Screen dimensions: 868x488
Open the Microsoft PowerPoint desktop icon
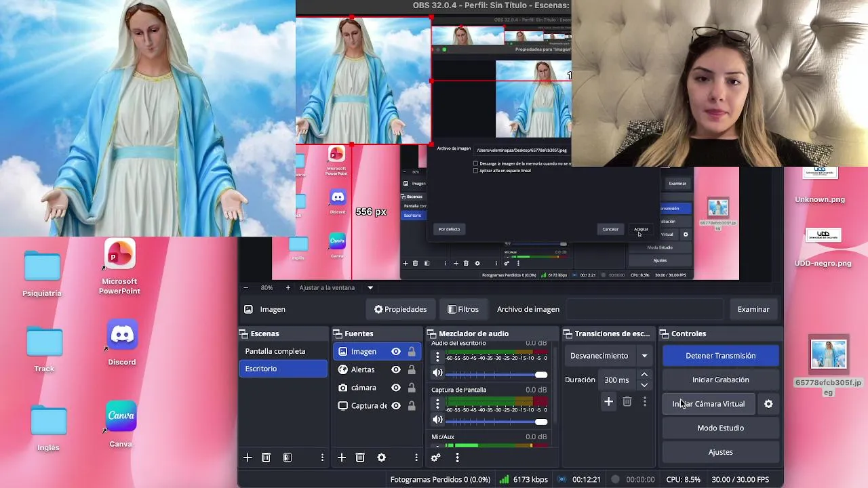(120, 267)
